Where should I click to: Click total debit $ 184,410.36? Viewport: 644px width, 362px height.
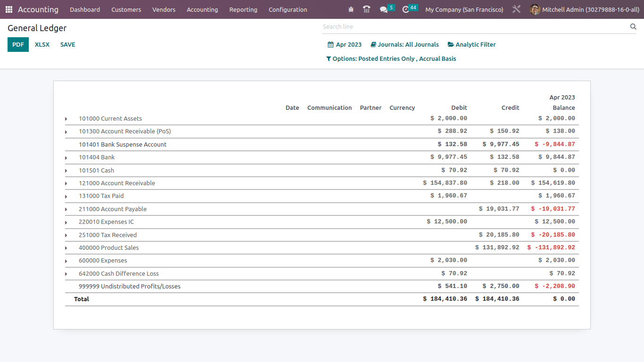pyautogui.click(x=445, y=299)
